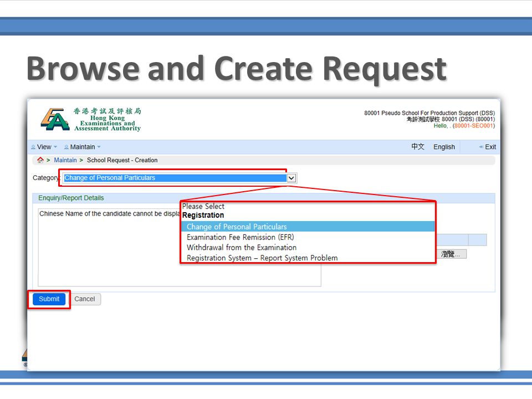Submit the school request

click(x=49, y=299)
